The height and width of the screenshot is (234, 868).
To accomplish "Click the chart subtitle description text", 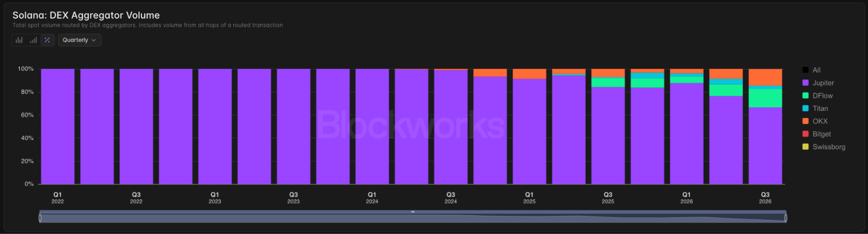I will click(x=148, y=25).
